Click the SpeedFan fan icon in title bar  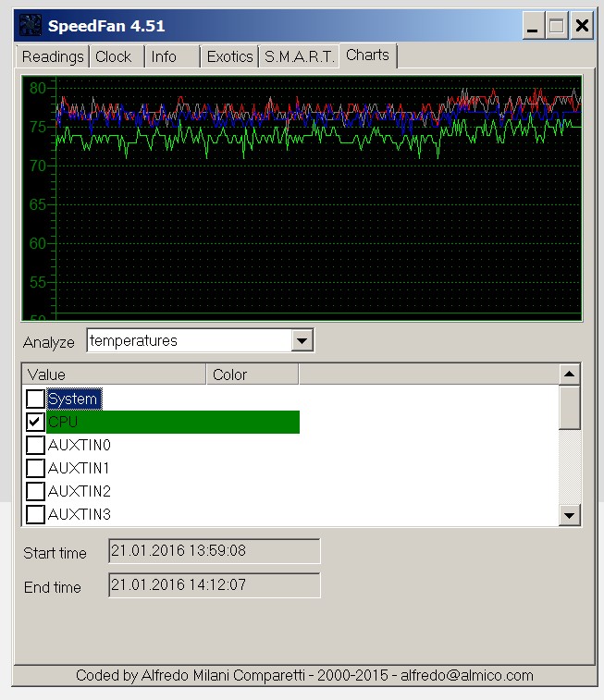pos(30,26)
